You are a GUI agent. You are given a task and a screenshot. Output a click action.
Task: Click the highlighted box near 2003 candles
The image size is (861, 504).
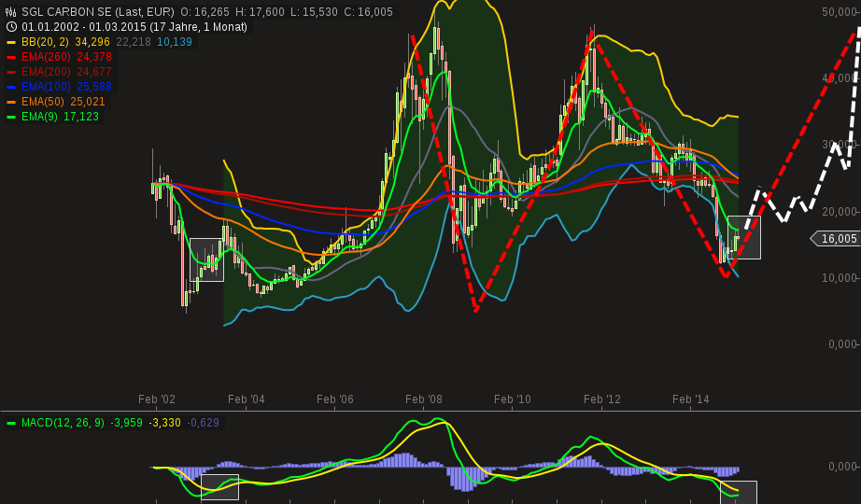coord(206,259)
